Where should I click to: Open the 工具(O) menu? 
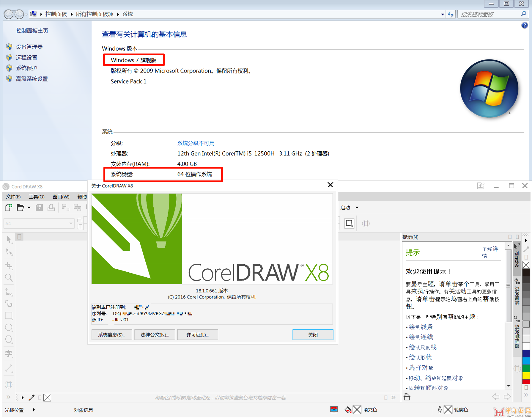click(37, 197)
